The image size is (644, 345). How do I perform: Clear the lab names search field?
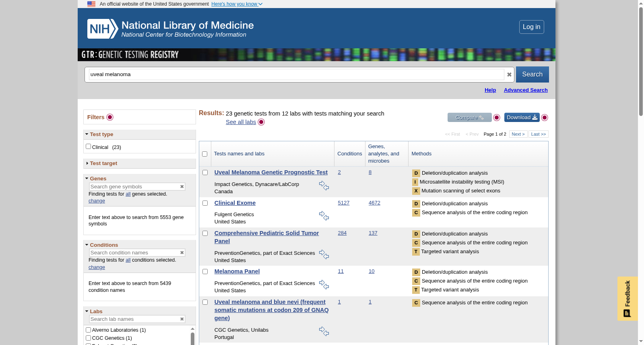pos(182,319)
